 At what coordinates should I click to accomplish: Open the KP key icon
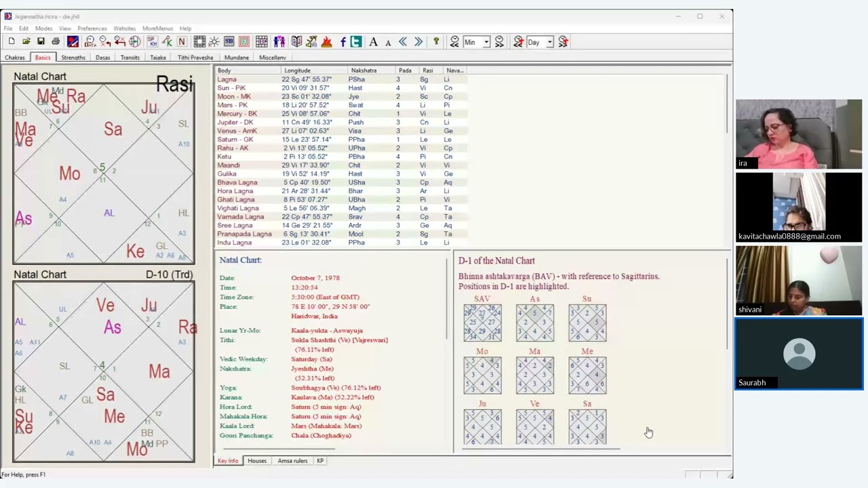(x=167, y=42)
